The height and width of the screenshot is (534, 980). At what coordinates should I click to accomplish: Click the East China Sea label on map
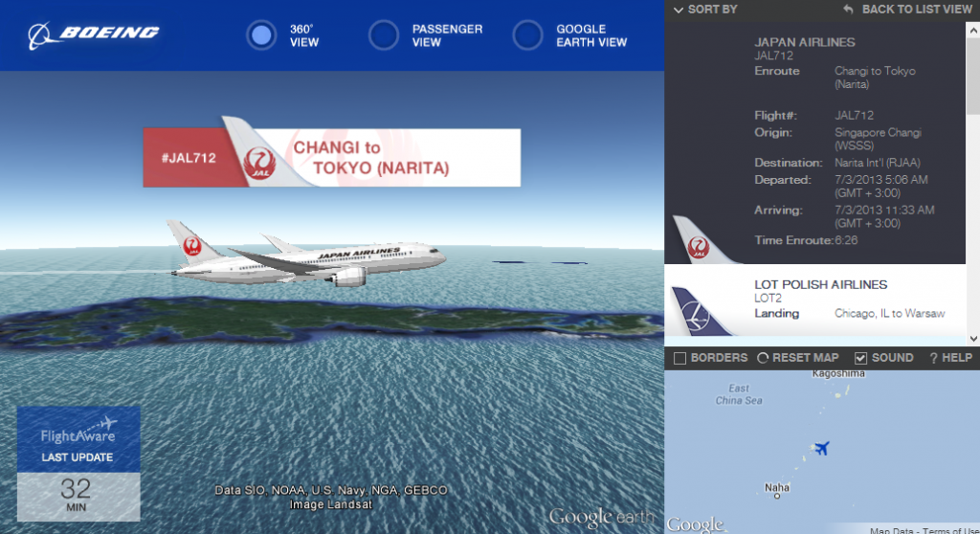tap(739, 394)
